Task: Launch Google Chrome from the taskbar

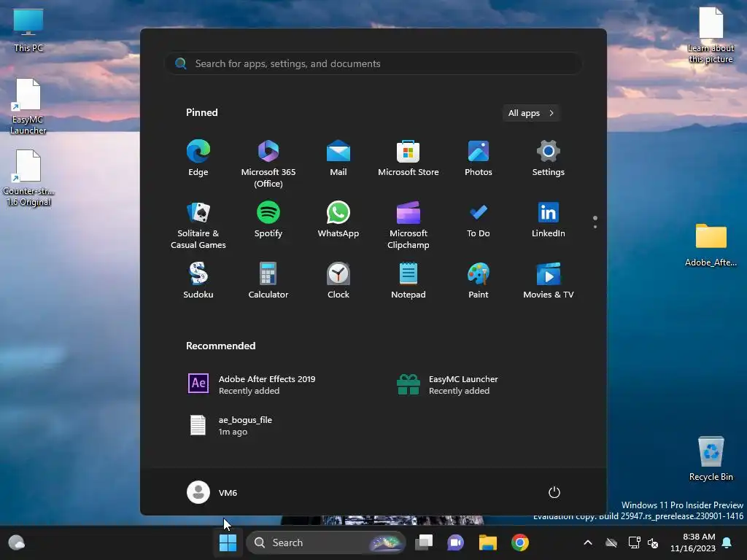Action: (519, 542)
